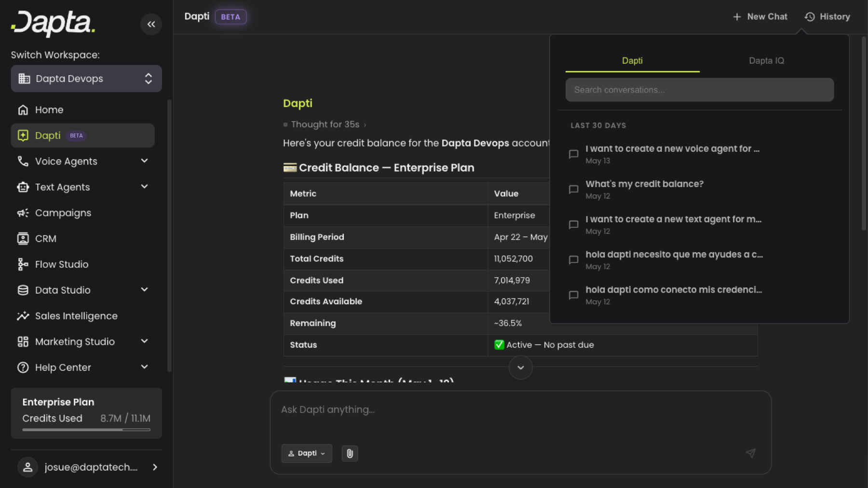868x488 pixels.
Task: Open Home from the sidebar
Action: [x=82, y=110]
